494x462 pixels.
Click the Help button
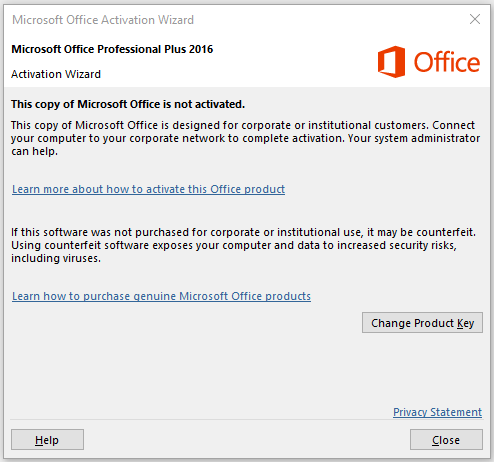(47, 440)
